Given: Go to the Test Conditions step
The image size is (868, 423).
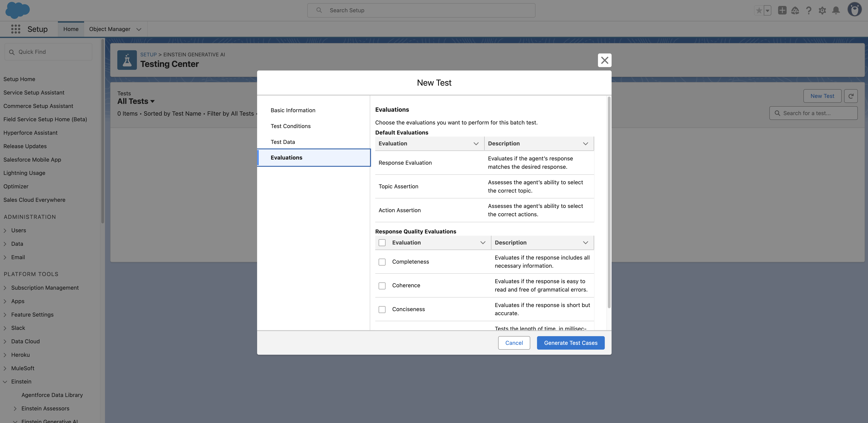Looking at the screenshot, I should pyautogui.click(x=290, y=126).
